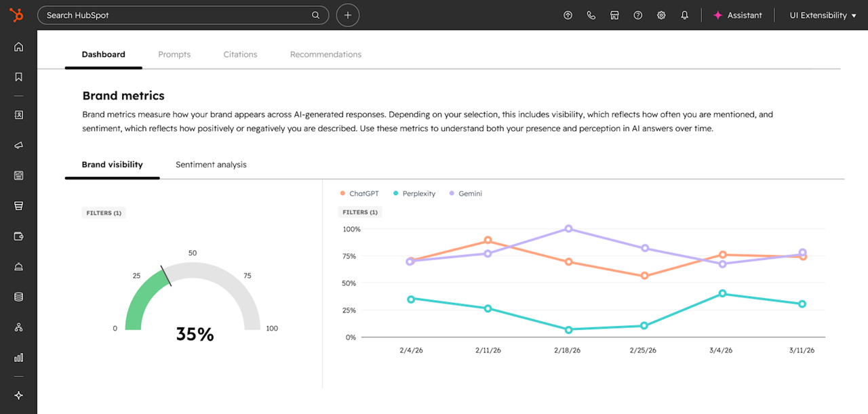Open the Filters dropdown above the line chart
This screenshot has height=414, width=868.
point(359,211)
